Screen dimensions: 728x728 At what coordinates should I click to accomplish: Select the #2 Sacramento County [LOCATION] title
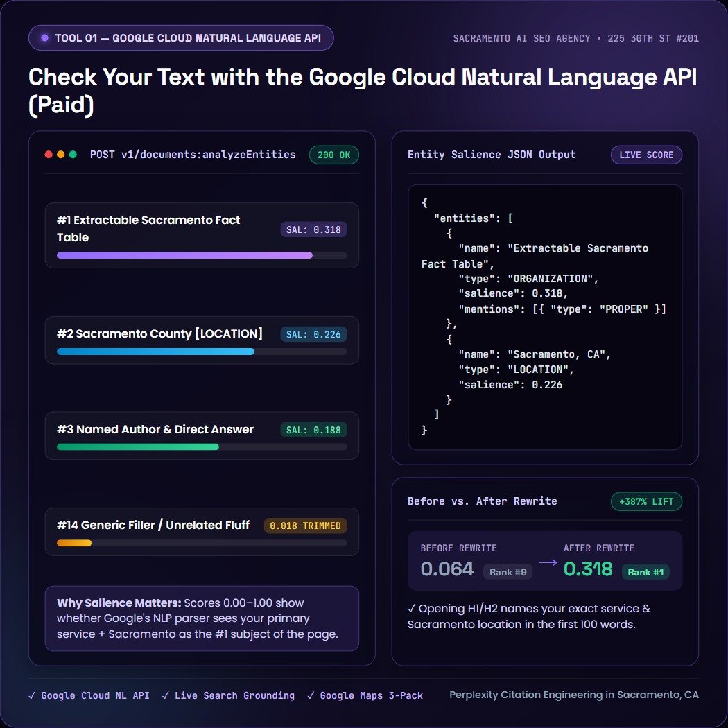[159, 333]
